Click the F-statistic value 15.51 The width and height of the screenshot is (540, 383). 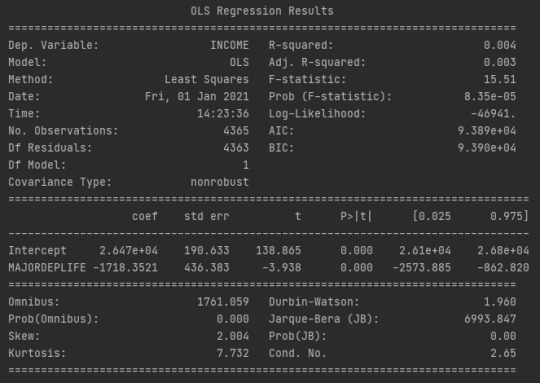pos(500,80)
